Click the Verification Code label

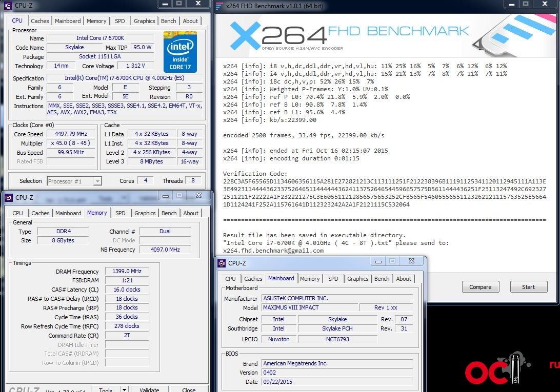click(x=255, y=174)
